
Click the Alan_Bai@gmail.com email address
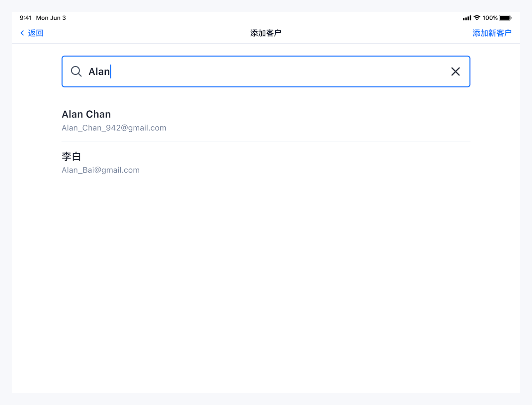[x=100, y=170]
